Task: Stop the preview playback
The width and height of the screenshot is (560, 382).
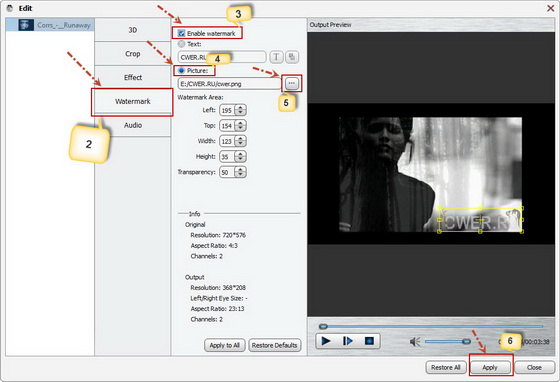Action: tap(369, 341)
